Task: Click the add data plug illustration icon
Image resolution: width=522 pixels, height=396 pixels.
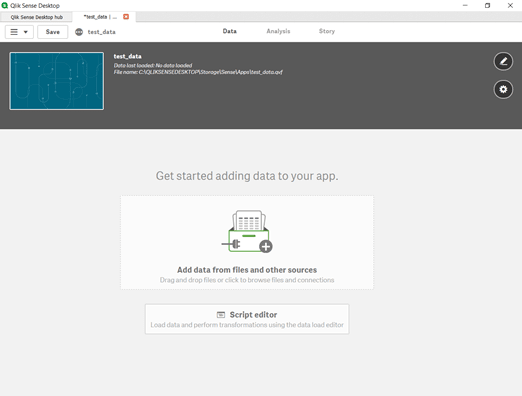Action: 247,231
